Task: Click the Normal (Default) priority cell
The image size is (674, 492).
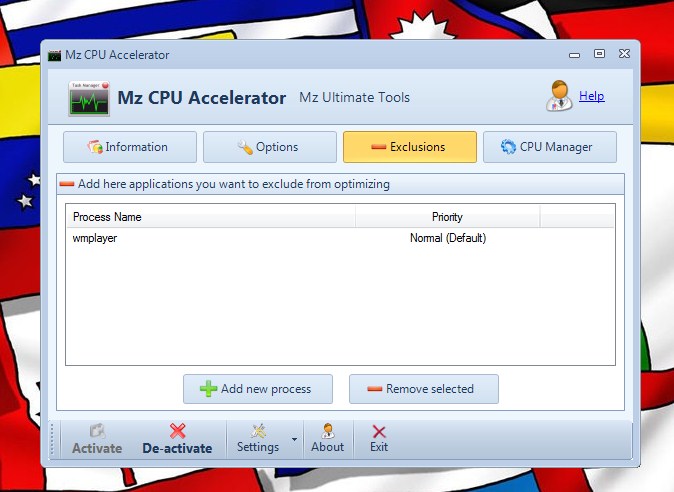Action: tap(448, 238)
